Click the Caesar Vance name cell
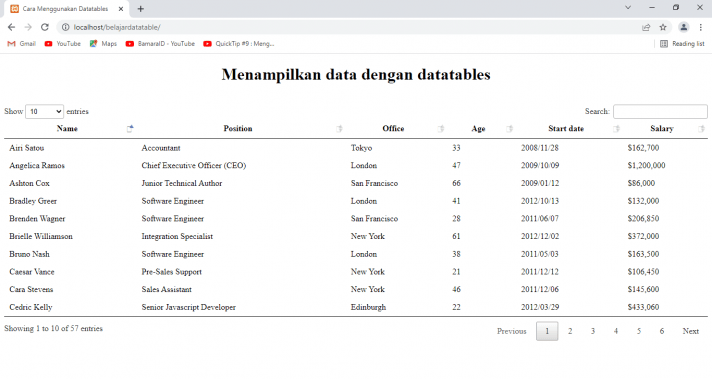Viewport: 712px width, 379px height. pos(32,272)
